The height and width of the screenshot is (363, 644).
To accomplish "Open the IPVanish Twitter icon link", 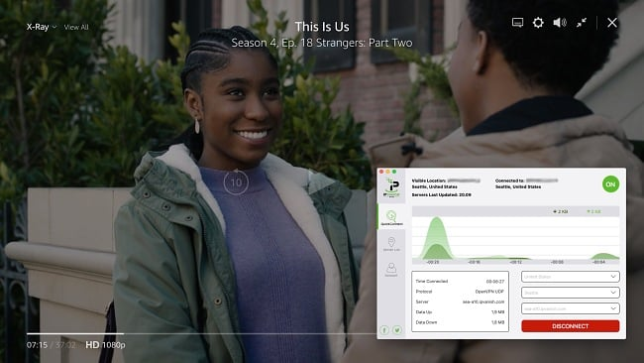I will pos(397,329).
